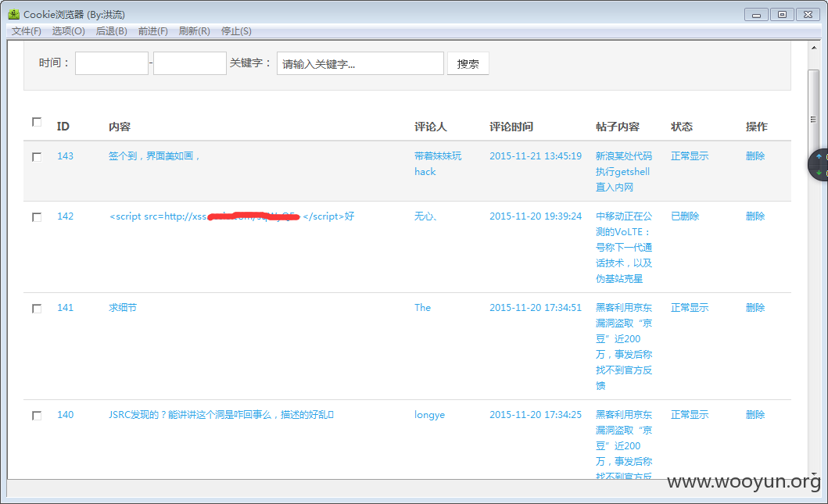Maximize the Cookie browser window

(782, 15)
